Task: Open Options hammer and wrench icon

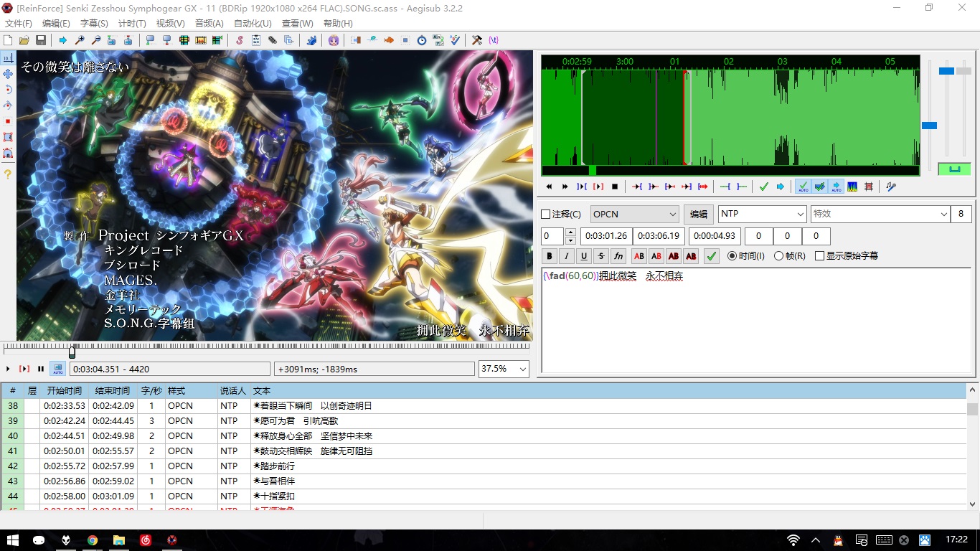Action: click(x=476, y=40)
